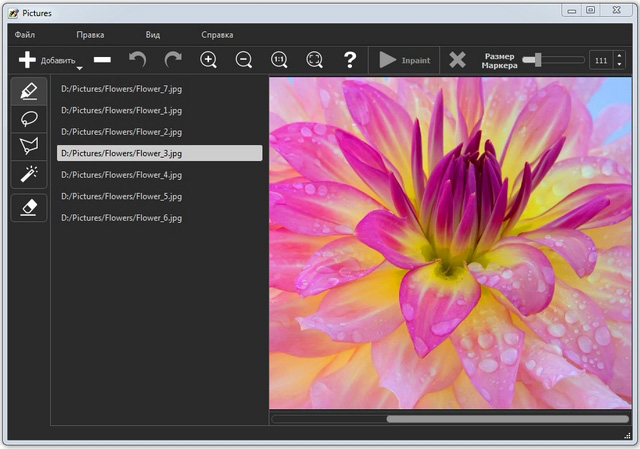The image size is (640, 449).
Task: Expand the Добавить dropdown arrow
Action: (79, 69)
